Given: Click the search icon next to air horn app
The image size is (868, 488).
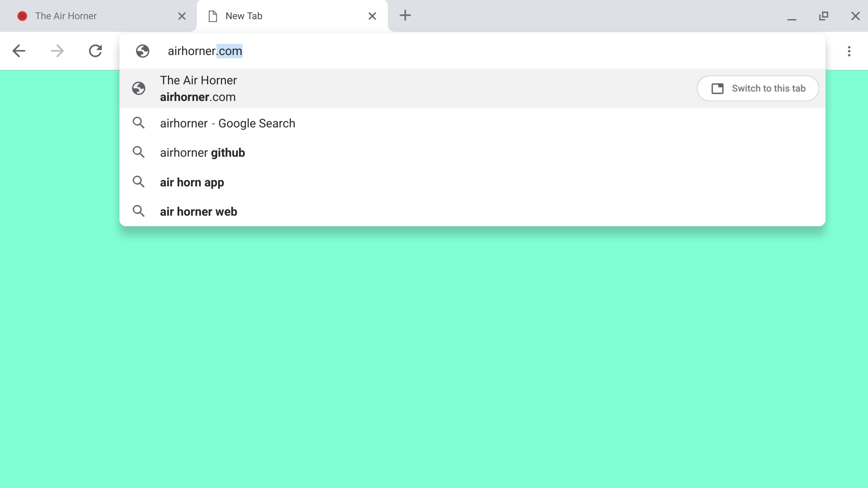Looking at the screenshot, I should 139,182.
